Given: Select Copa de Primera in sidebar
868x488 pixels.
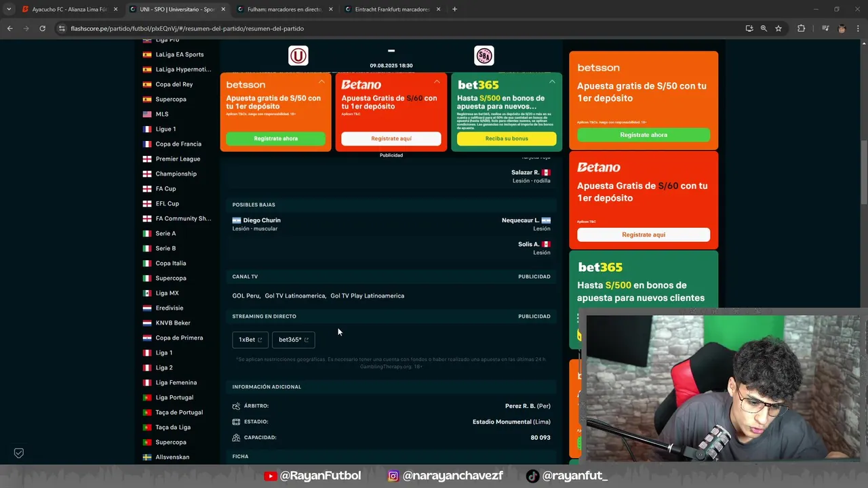Looking at the screenshot, I should (179, 338).
